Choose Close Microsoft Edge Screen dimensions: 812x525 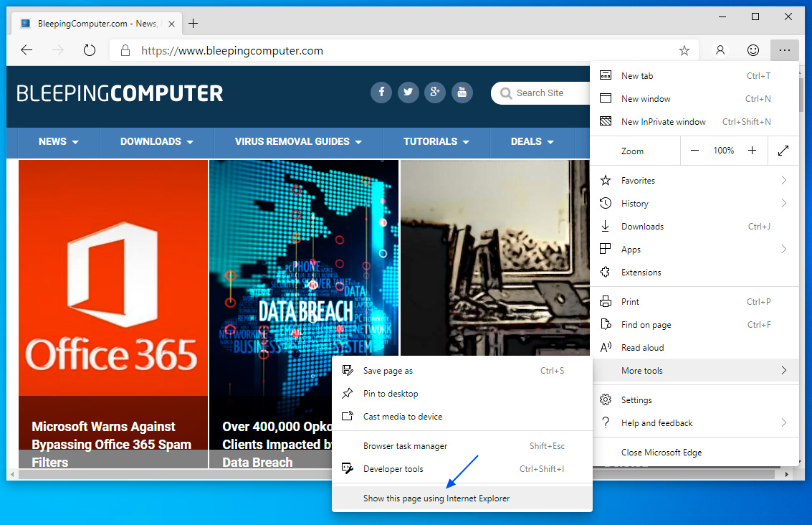695,452
